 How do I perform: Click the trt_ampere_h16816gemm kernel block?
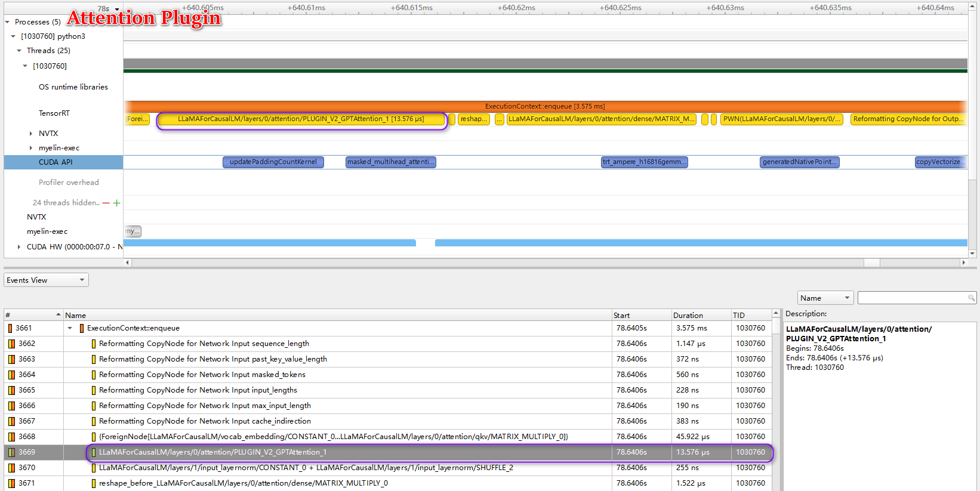coord(645,162)
